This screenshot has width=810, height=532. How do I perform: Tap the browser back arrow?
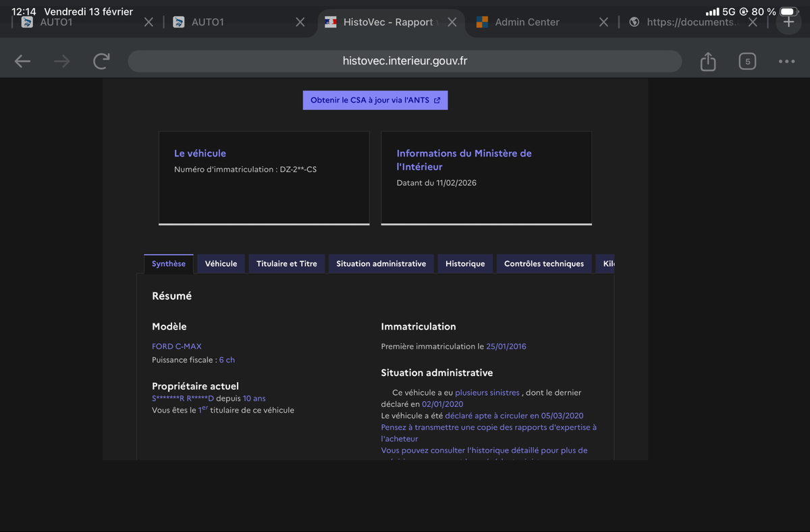point(22,61)
